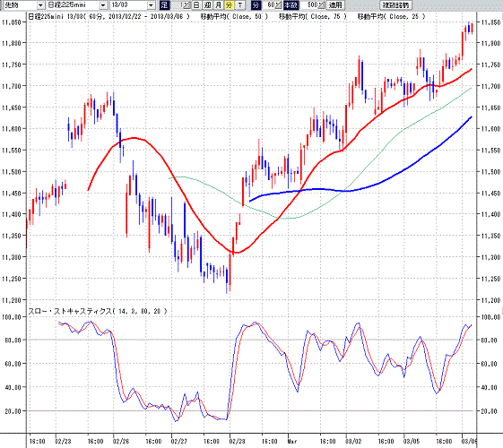Click the 80.00 level on right stochastic axis
The height and width of the screenshot is (448, 503).
click(490, 340)
